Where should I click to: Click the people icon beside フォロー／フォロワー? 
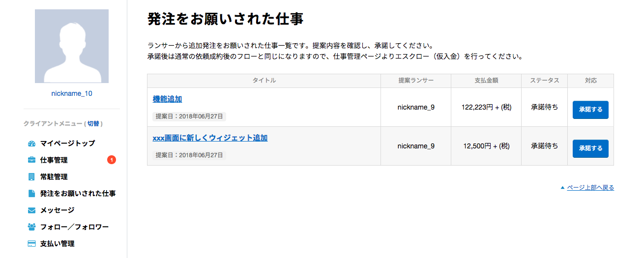coord(32,227)
